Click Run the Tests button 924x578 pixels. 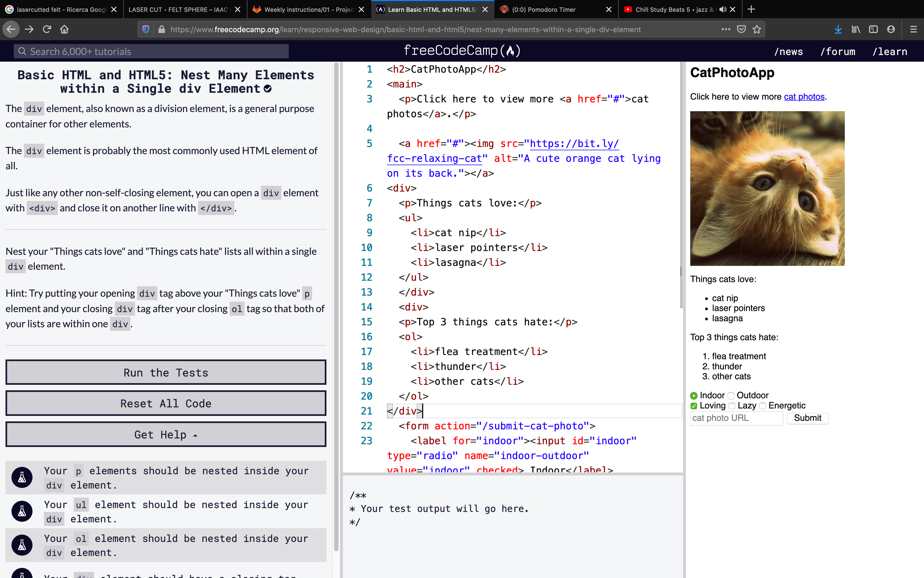point(166,372)
